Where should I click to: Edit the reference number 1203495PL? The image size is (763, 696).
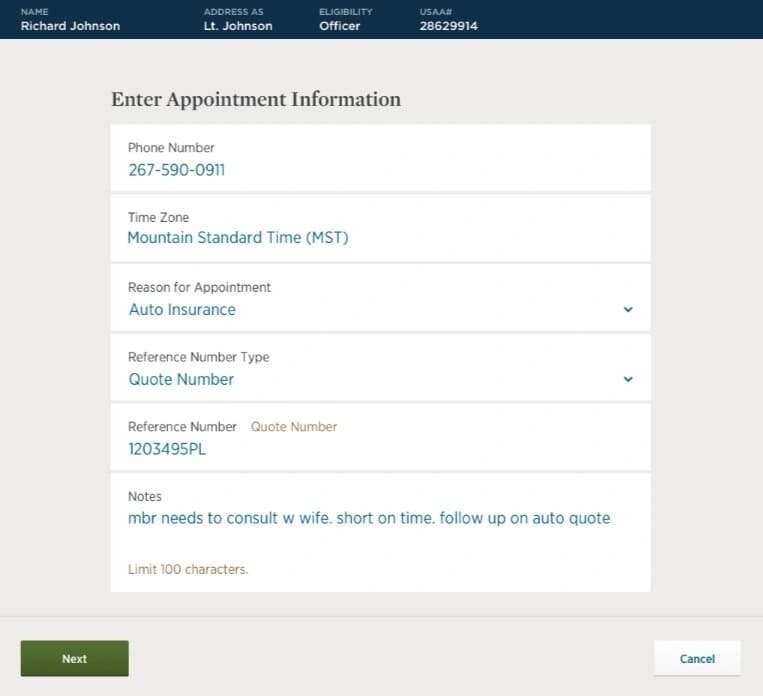pos(167,449)
